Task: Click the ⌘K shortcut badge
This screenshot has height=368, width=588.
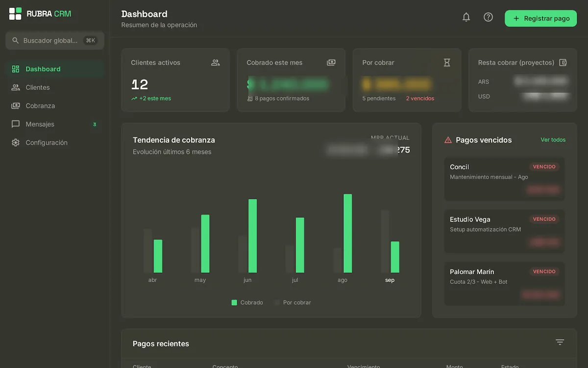Action: click(x=91, y=40)
